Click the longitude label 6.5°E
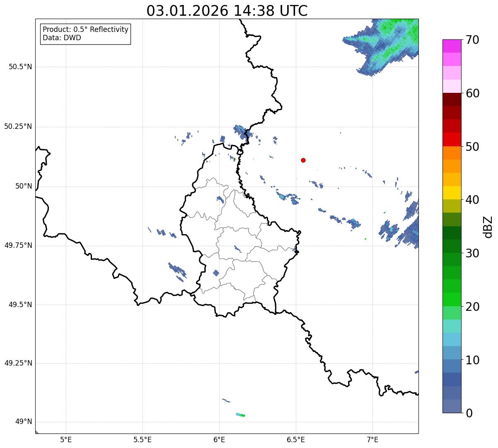The width and height of the screenshot is (498, 448). click(296, 439)
